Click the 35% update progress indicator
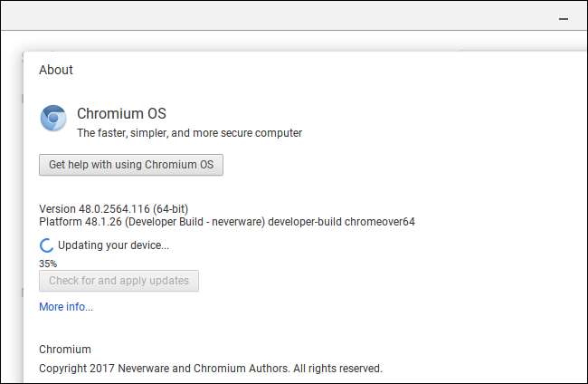The height and width of the screenshot is (384, 588). (48, 263)
